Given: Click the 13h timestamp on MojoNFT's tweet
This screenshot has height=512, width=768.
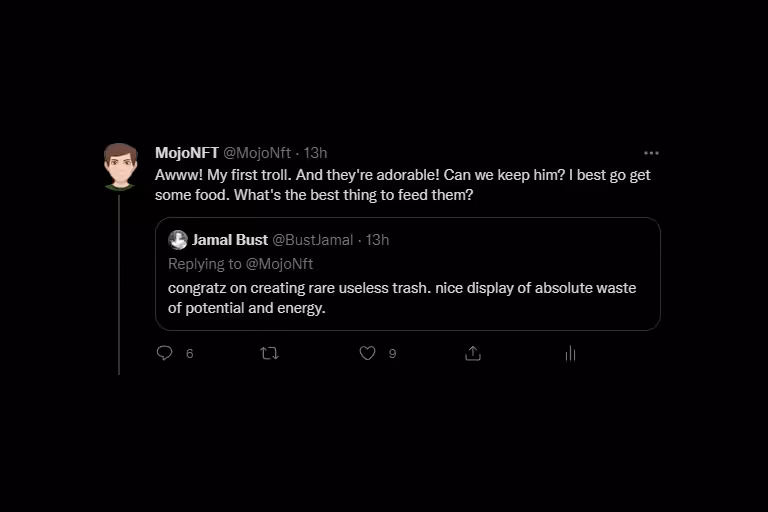Looking at the screenshot, I should [315, 153].
